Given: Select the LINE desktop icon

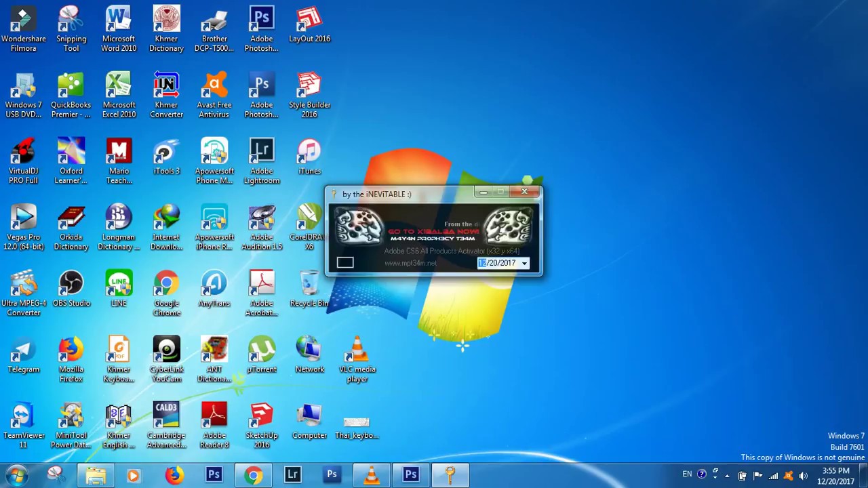Looking at the screenshot, I should 119,289.
